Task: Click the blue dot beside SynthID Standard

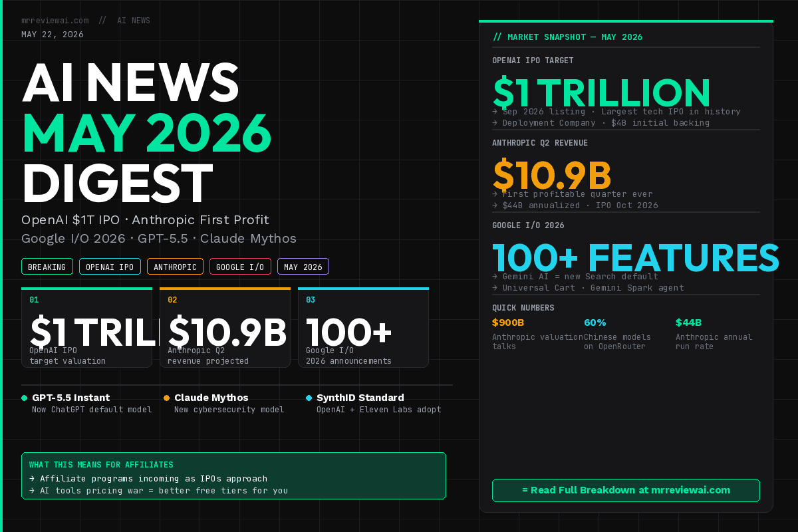Action: (309, 398)
